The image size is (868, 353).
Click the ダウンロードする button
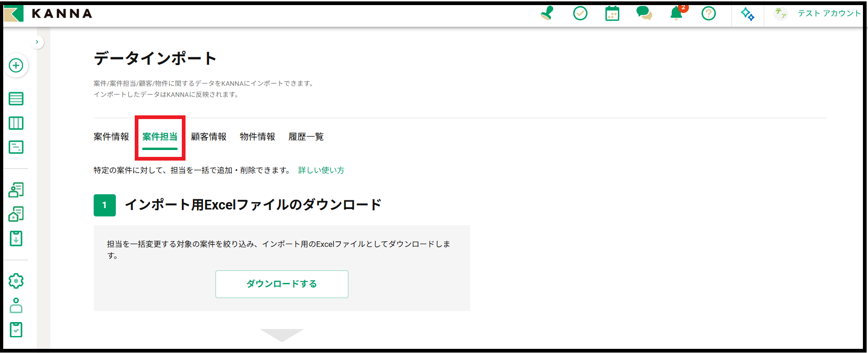pos(281,284)
